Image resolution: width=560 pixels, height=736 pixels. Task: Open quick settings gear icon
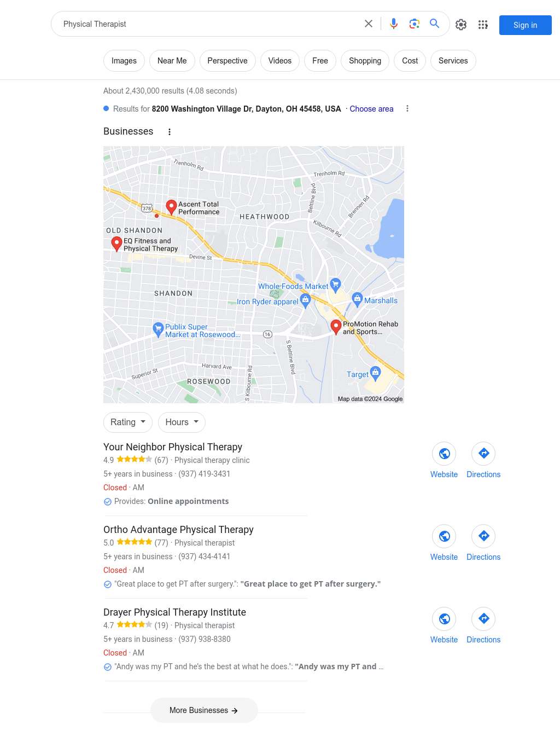(x=461, y=25)
